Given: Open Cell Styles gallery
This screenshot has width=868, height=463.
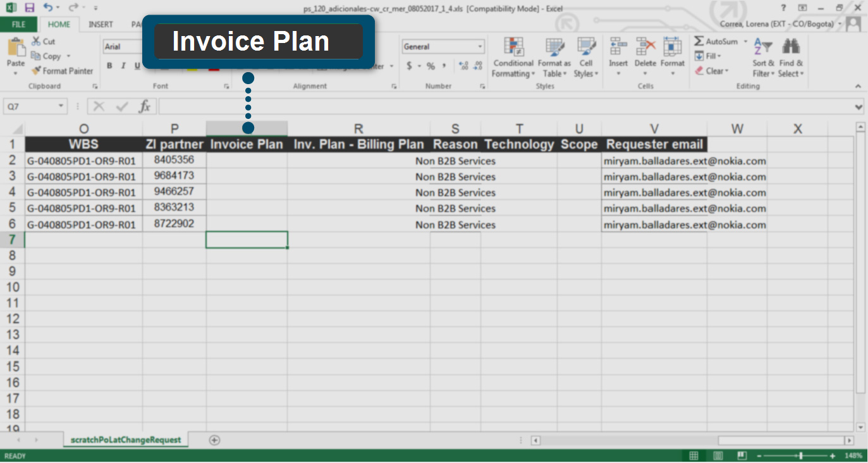Looking at the screenshot, I should point(586,58).
